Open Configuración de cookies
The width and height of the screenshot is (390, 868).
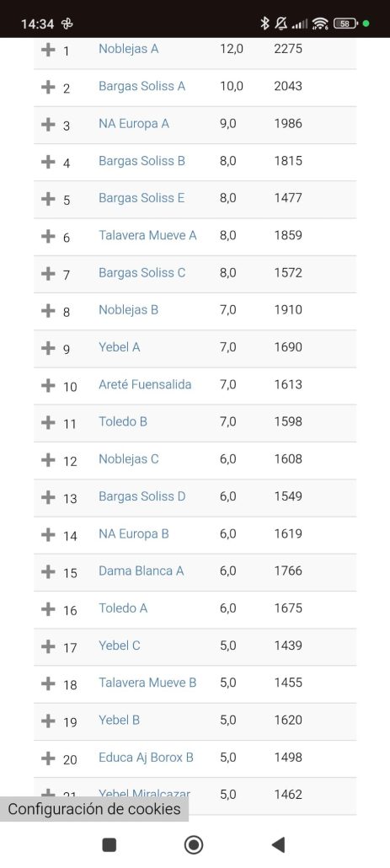point(94,809)
